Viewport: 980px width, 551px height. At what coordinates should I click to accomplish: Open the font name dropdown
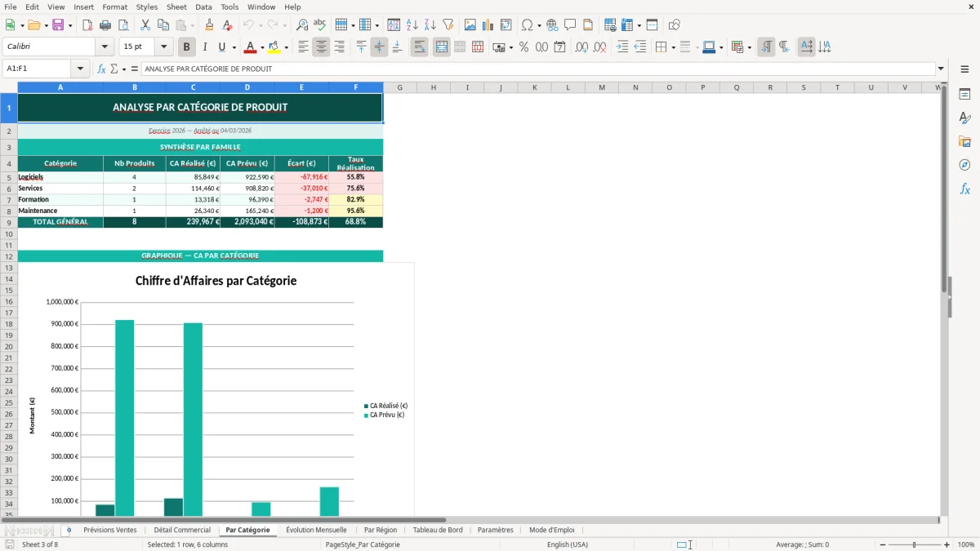point(104,47)
